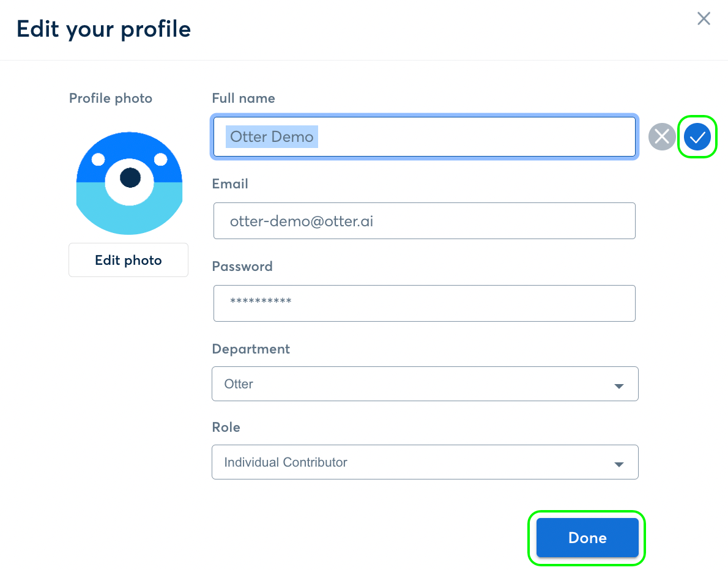Click the Edit your profile heading
This screenshot has width=728, height=570.
pyautogui.click(x=104, y=29)
